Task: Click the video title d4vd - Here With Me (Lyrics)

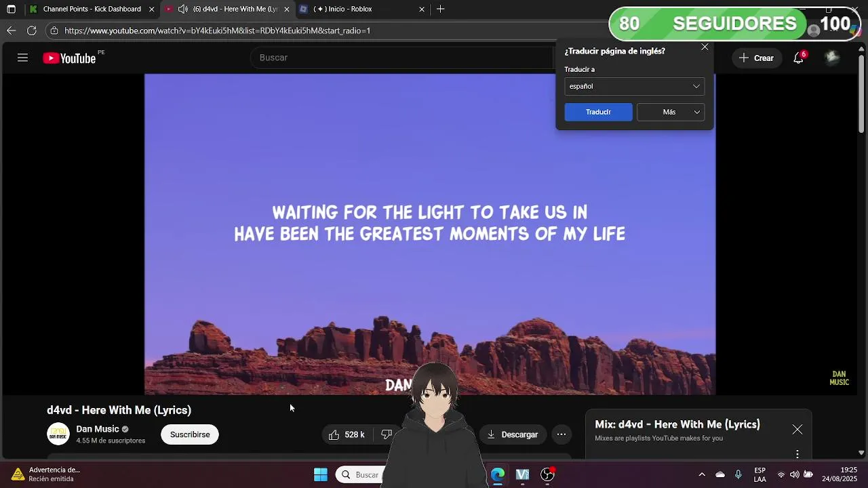Action: pyautogui.click(x=119, y=410)
